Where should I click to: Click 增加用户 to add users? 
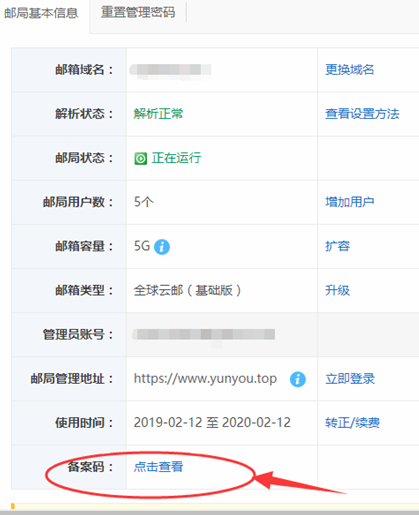tap(350, 202)
